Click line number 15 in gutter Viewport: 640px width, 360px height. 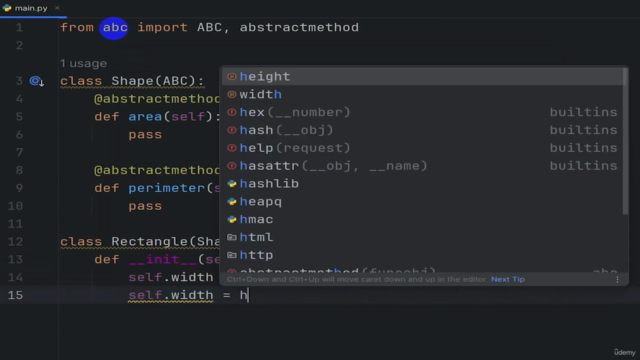click(15, 296)
